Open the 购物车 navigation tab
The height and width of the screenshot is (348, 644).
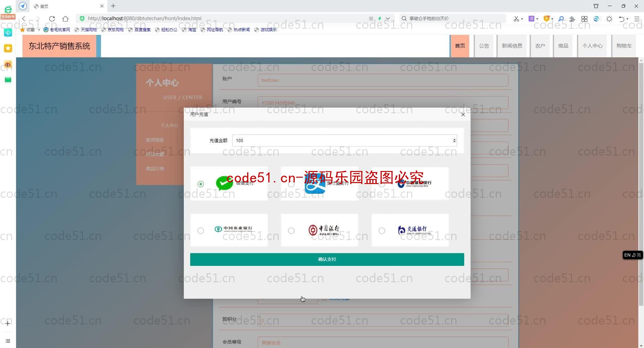(624, 46)
